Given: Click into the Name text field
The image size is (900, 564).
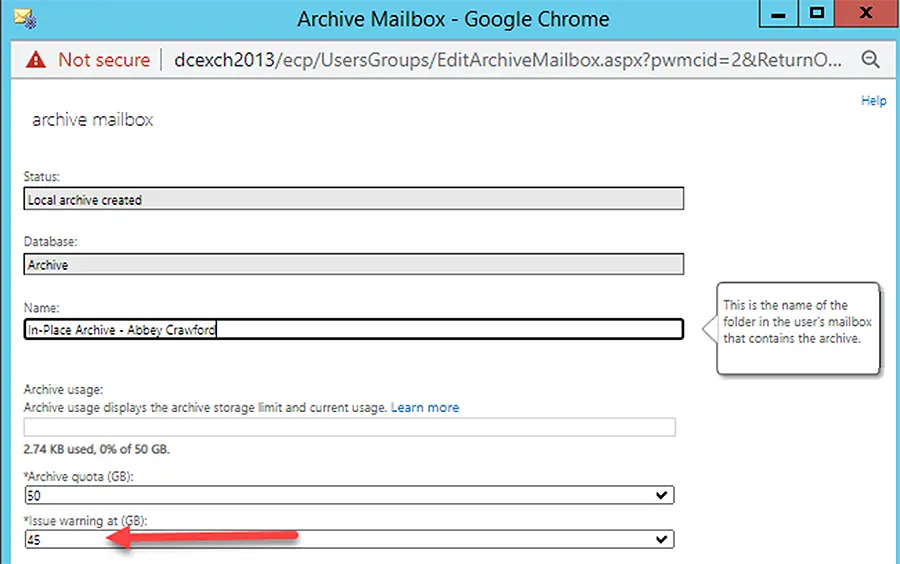Looking at the screenshot, I should 354,329.
